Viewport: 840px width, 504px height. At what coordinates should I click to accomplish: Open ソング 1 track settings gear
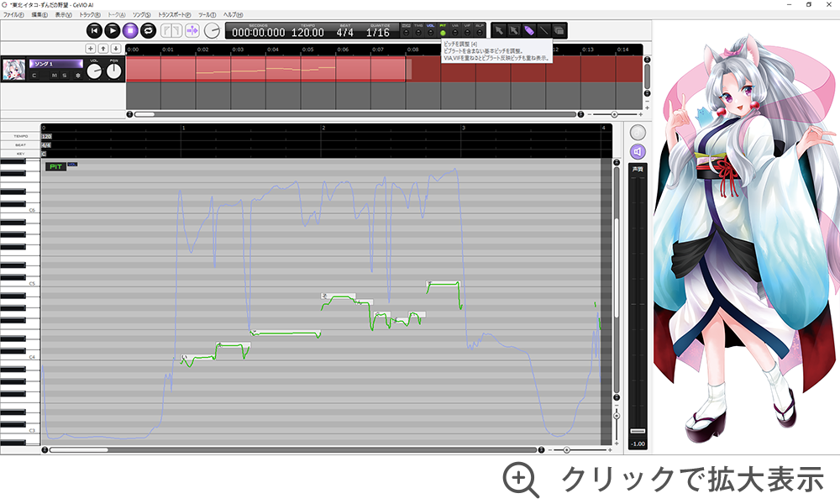point(77,76)
